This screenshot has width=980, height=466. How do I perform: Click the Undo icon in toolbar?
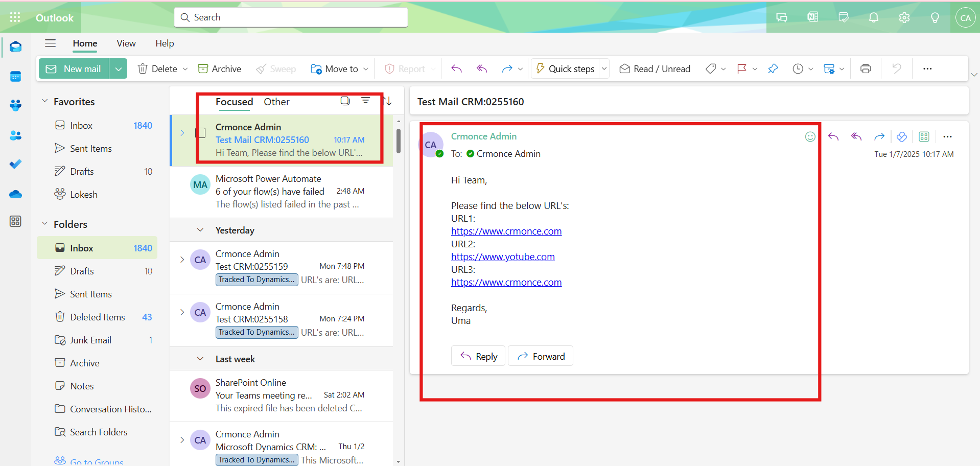click(x=897, y=68)
